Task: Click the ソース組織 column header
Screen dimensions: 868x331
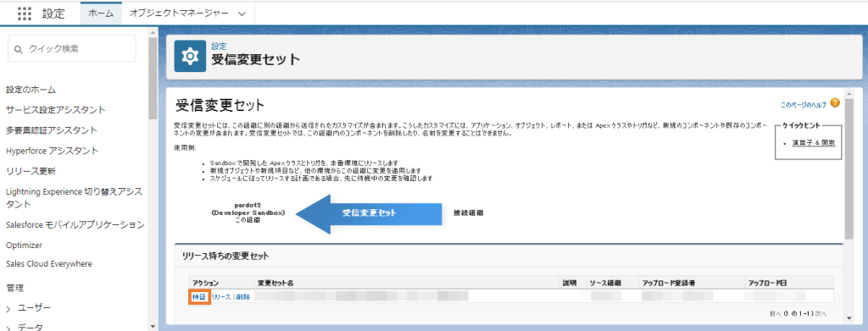Action: coord(604,283)
